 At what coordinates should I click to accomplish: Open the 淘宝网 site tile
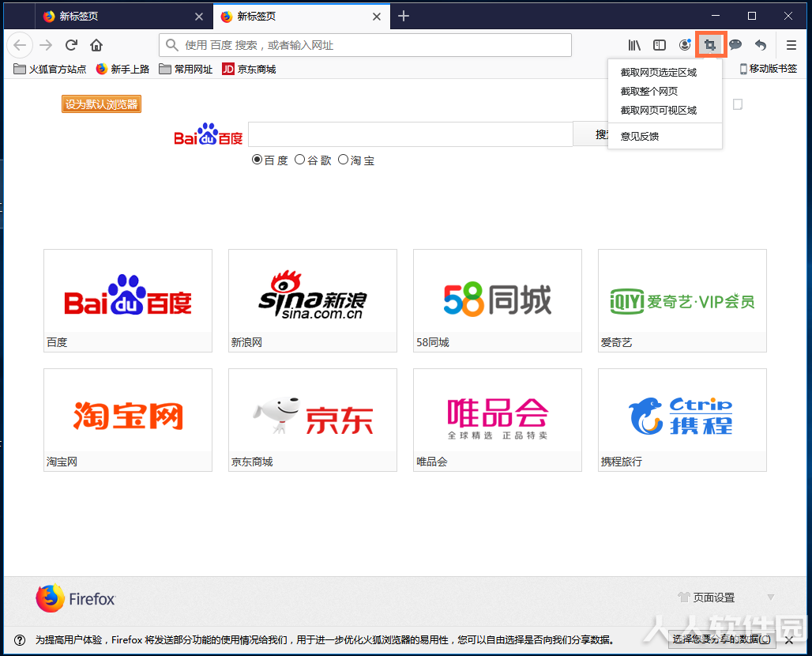click(128, 420)
